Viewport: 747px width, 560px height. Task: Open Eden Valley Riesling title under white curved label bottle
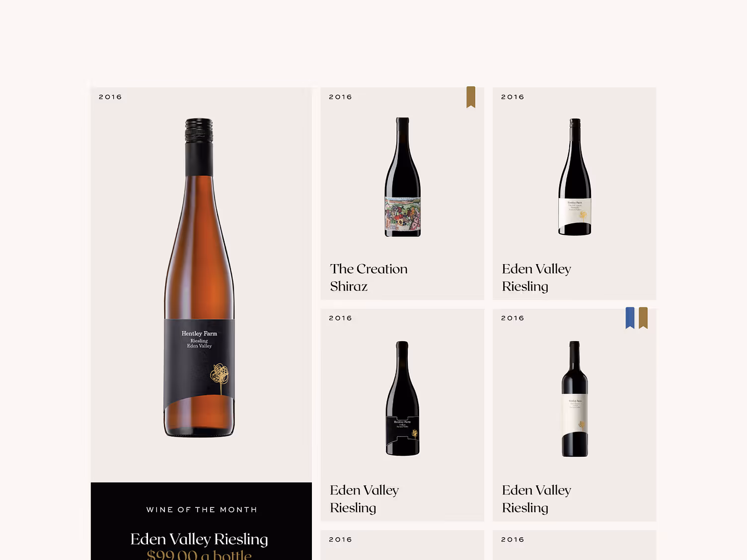pyautogui.click(x=536, y=278)
